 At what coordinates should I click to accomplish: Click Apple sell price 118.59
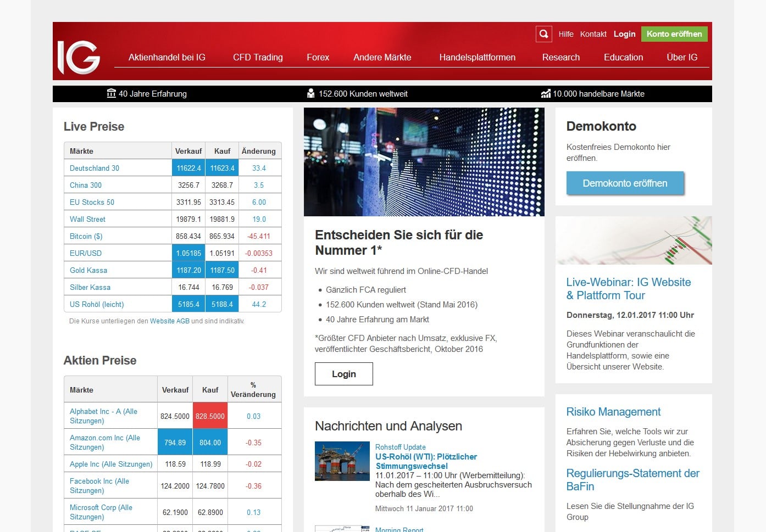coord(175,464)
